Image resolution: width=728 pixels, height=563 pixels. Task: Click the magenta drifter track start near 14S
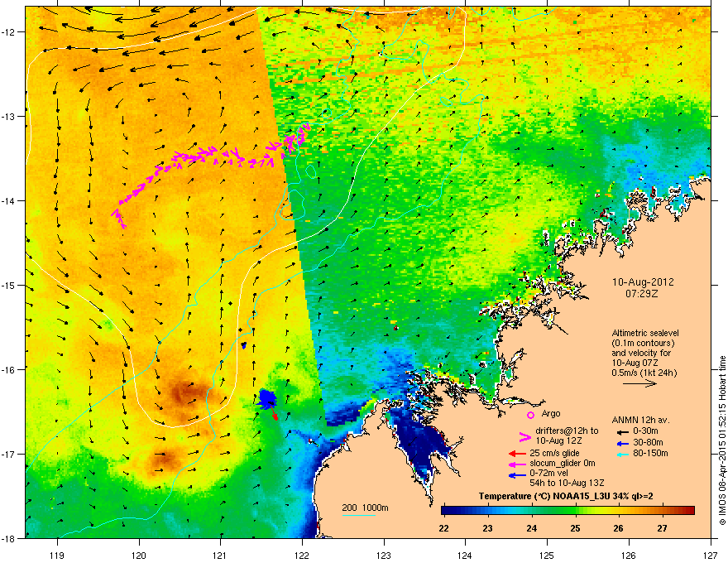[118, 219]
